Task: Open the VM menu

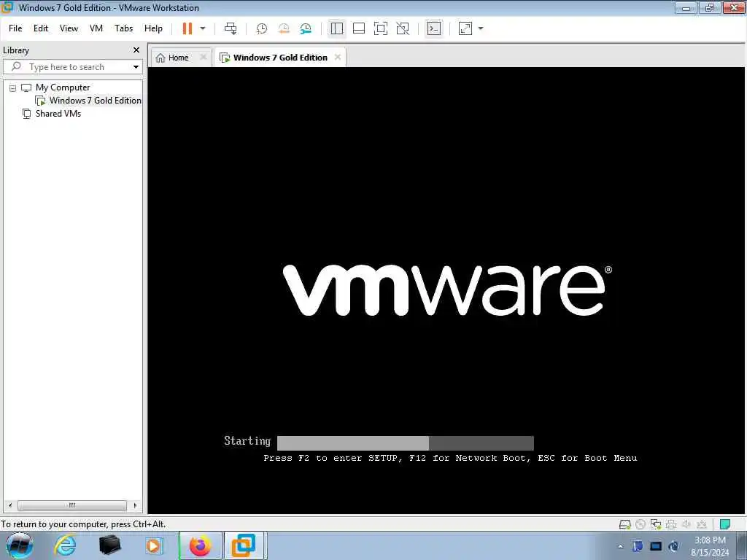Action: pos(96,28)
